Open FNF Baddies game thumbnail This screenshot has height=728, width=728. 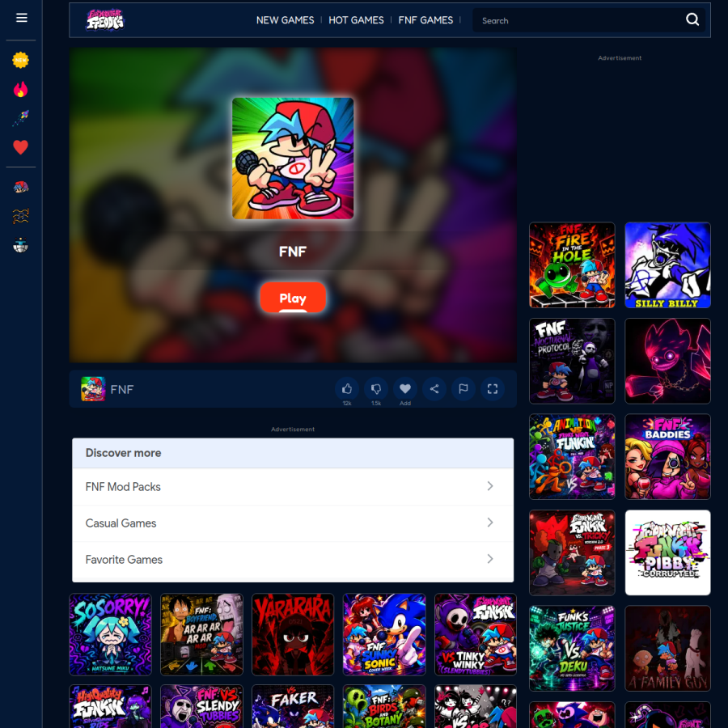click(667, 457)
